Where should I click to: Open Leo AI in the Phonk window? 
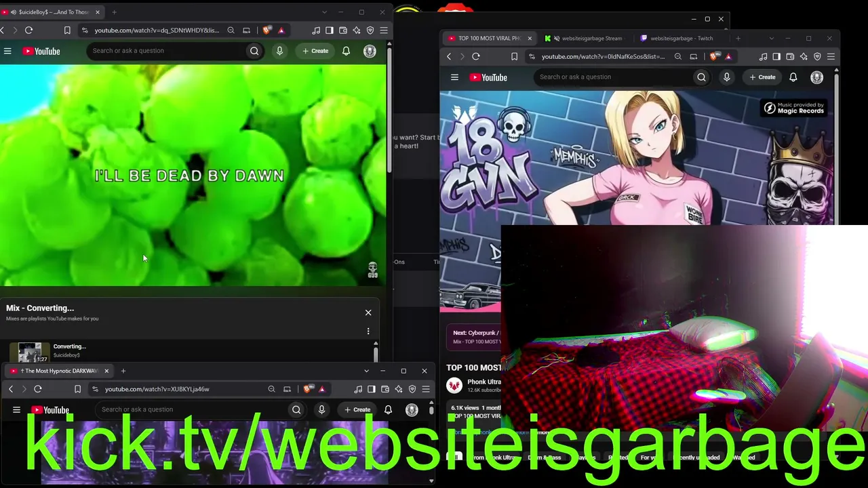[804, 57]
